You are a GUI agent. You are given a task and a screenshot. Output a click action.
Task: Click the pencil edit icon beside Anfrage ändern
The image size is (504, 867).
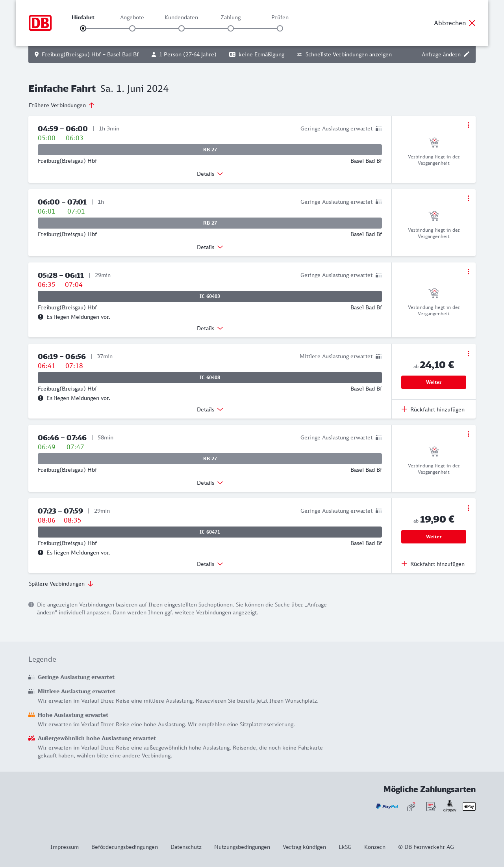[467, 54]
